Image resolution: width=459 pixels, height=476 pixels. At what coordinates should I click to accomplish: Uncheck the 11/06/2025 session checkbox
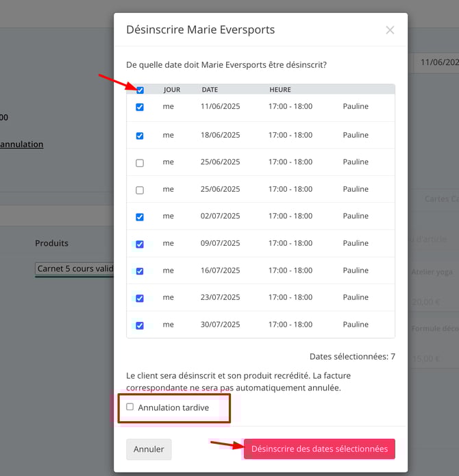[x=140, y=108]
